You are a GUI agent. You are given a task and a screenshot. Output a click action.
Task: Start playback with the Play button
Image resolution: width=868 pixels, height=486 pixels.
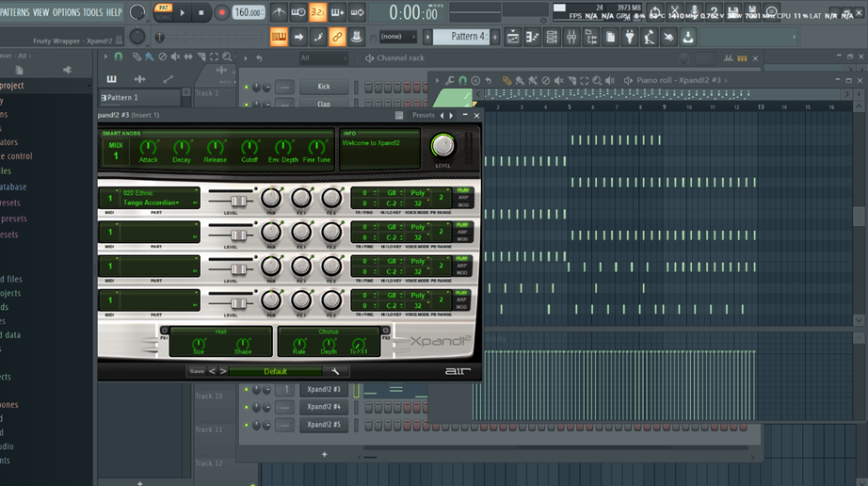pos(182,12)
